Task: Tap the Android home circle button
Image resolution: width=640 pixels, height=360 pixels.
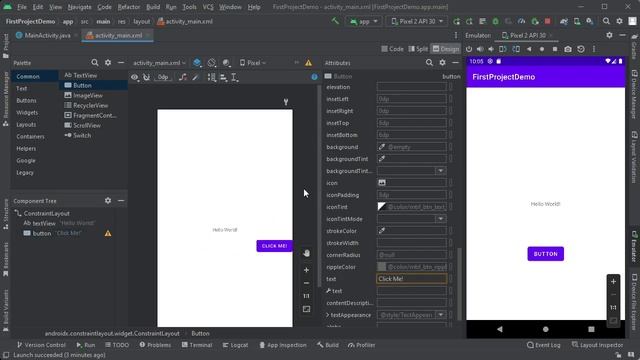Action: point(545,329)
